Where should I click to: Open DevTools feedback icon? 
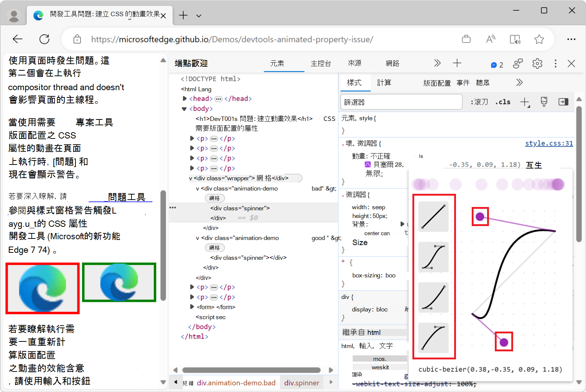[x=518, y=64]
